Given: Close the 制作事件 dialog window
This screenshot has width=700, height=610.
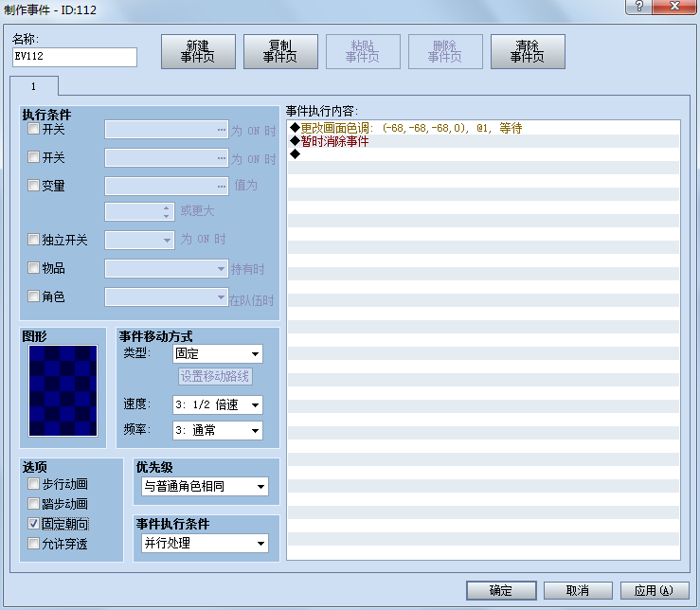Looking at the screenshot, I should [x=674, y=7].
